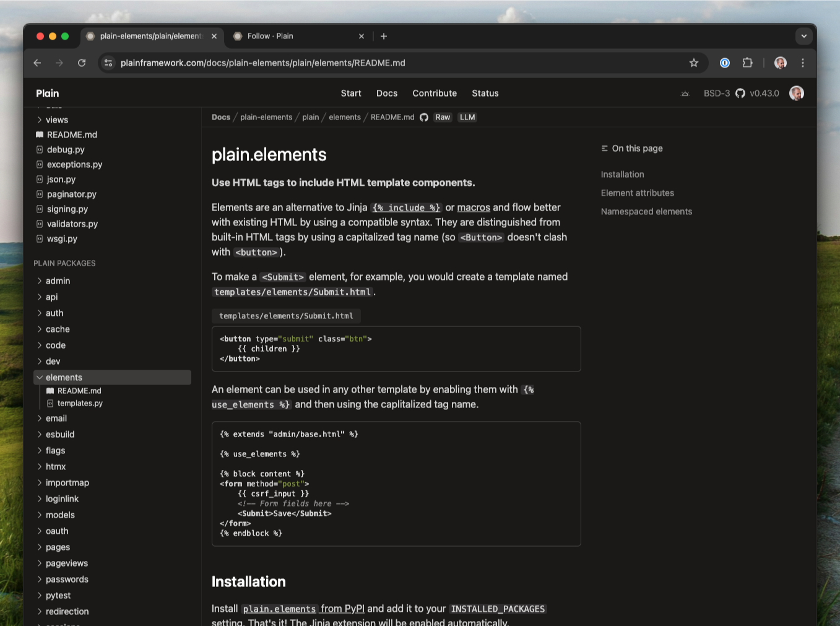Expand the pageviews package

click(x=67, y=563)
